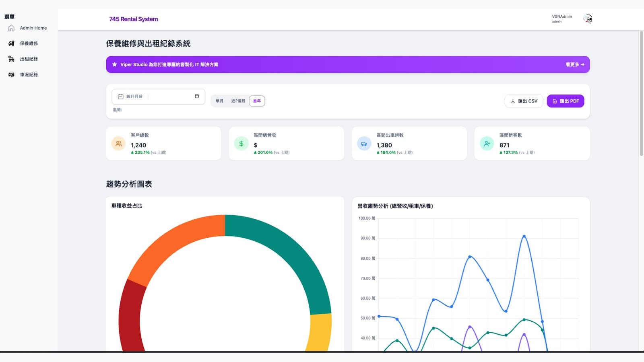Click the 趨勢分析圖表 section heading
This screenshot has width=644, height=362.
point(129,184)
